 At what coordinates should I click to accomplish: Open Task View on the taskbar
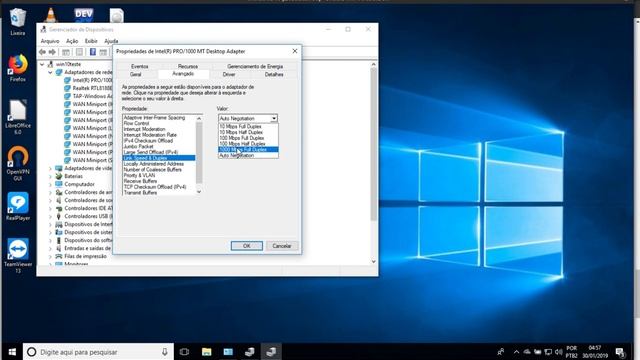[x=184, y=352]
